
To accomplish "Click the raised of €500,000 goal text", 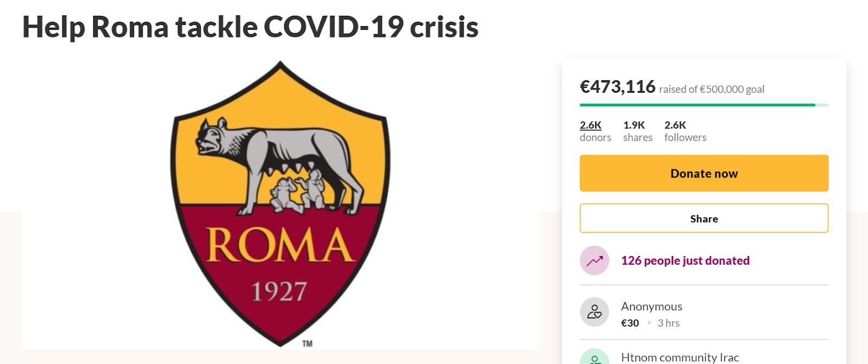I will tap(712, 89).
